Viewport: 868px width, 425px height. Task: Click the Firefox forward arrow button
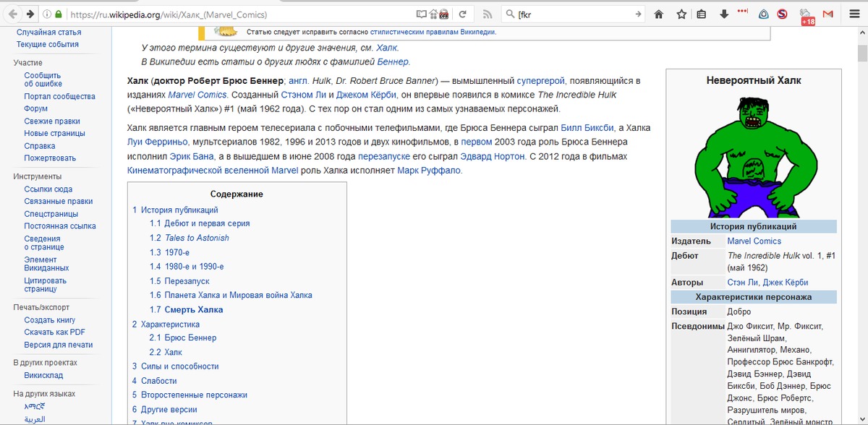tap(30, 14)
